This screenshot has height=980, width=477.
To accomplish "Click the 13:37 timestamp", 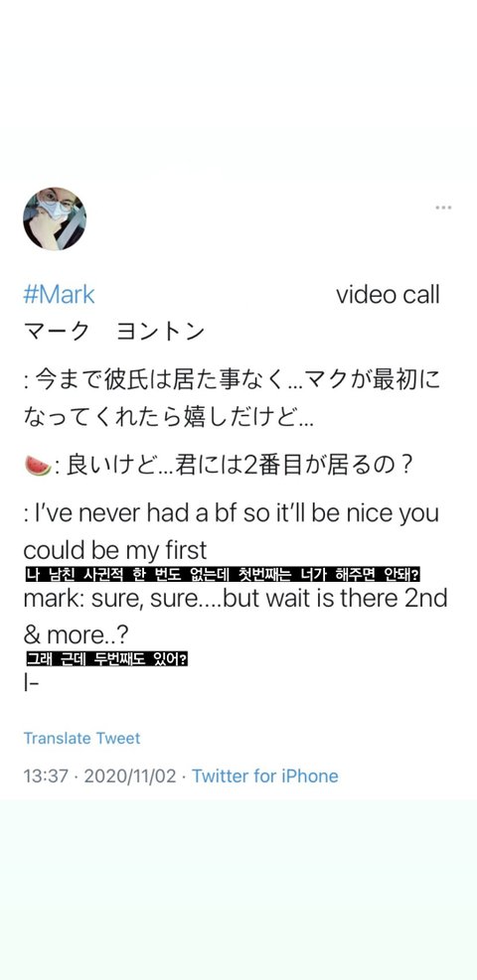I will point(44,776).
